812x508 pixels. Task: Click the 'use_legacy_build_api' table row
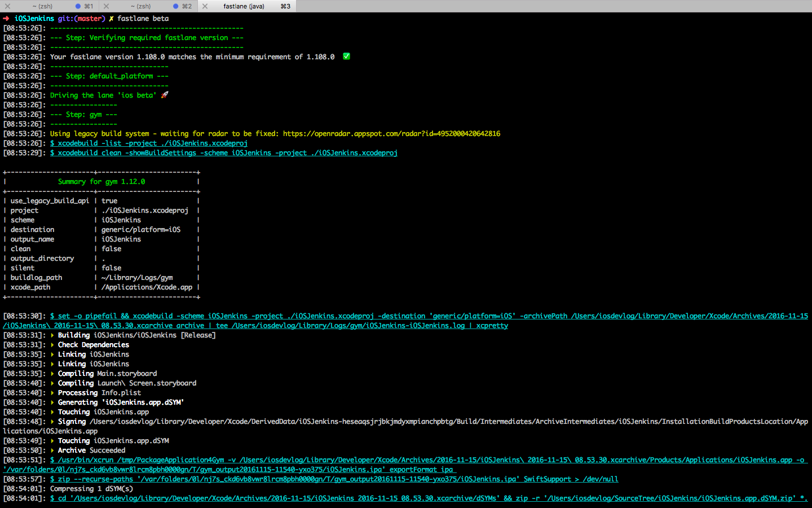(x=101, y=201)
